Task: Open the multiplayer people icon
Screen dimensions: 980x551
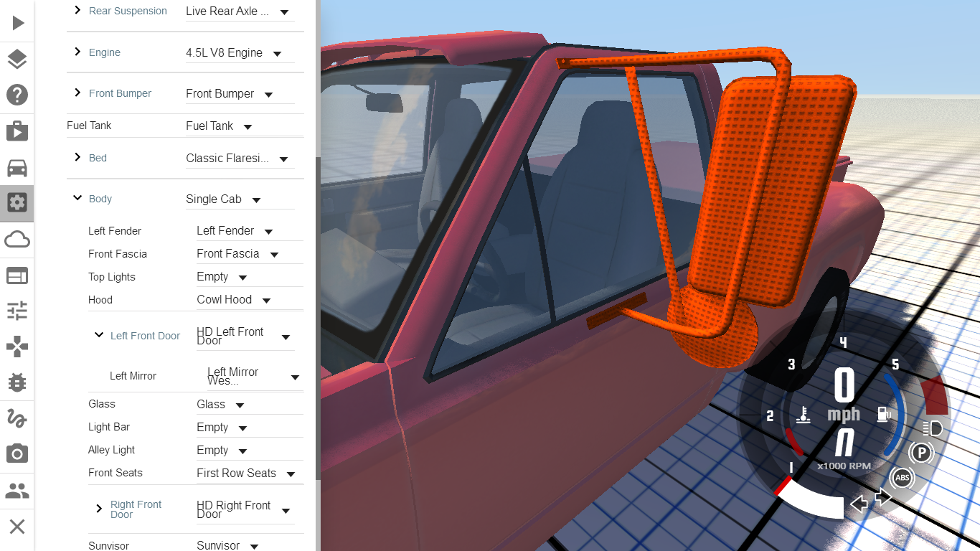Action: click(x=17, y=491)
